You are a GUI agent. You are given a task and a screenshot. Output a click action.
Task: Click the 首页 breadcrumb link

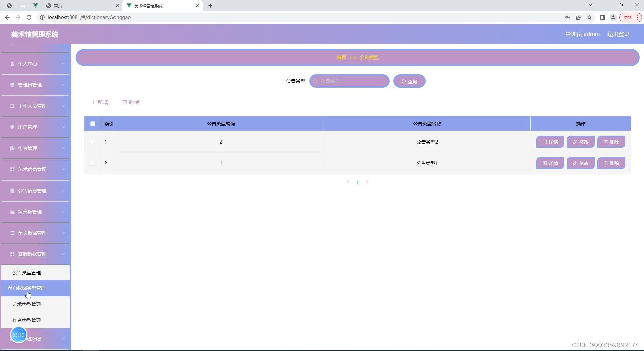tap(341, 57)
